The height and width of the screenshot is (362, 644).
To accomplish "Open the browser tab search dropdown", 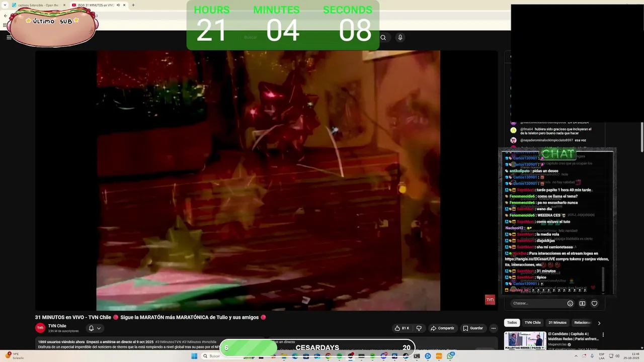I will tap(5, 5).
